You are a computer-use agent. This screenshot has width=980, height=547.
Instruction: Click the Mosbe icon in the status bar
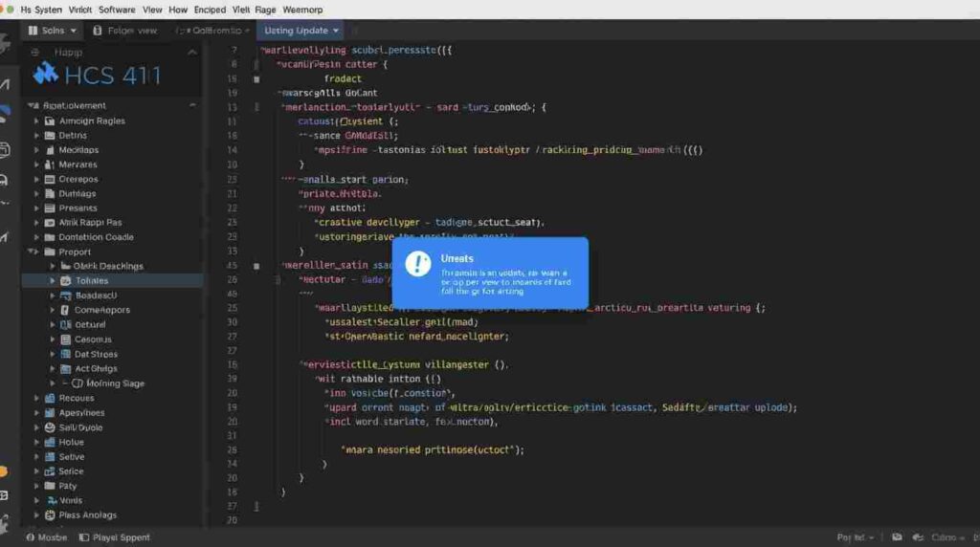[31, 537]
